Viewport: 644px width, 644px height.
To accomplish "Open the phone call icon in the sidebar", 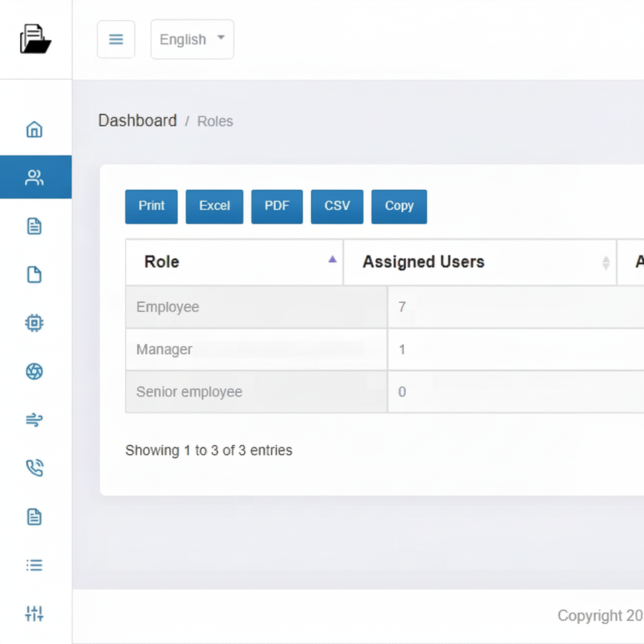I will pyautogui.click(x=34, y=468).
